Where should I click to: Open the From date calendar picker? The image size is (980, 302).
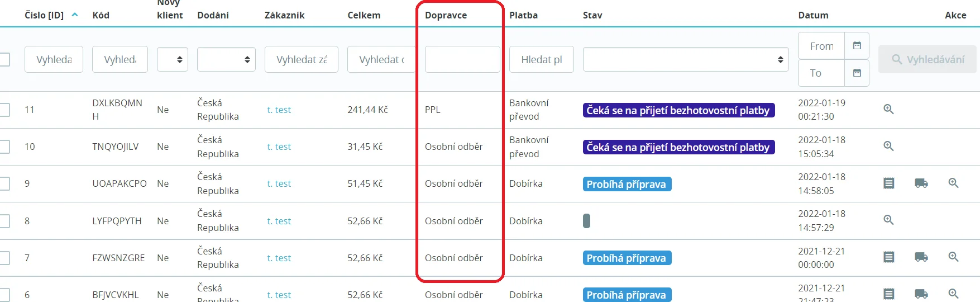pyautogui.click(x=857, y=46)
